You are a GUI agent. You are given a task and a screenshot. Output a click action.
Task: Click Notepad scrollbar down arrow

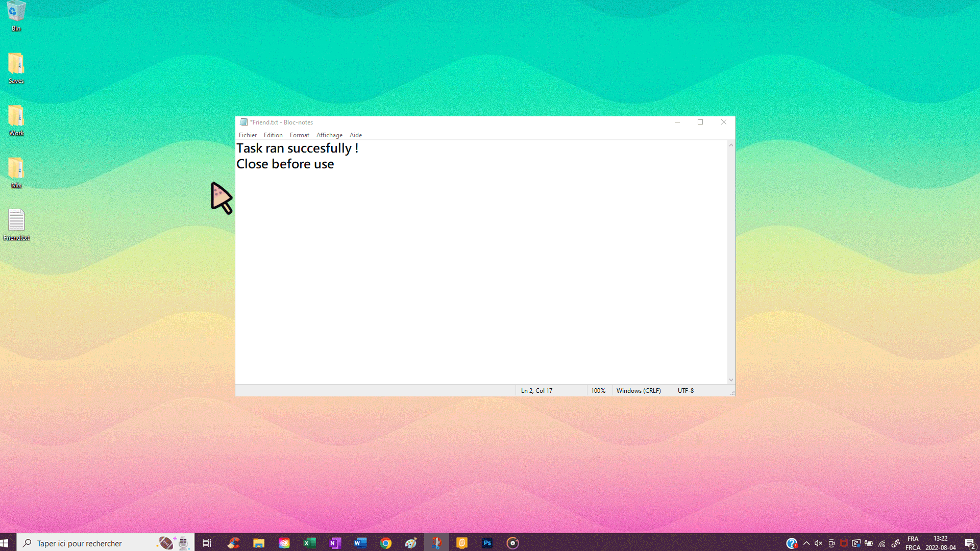coord(731,380)
